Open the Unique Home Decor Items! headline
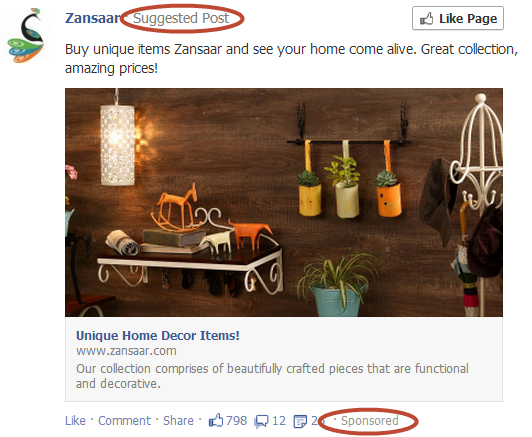 (158, 336)
